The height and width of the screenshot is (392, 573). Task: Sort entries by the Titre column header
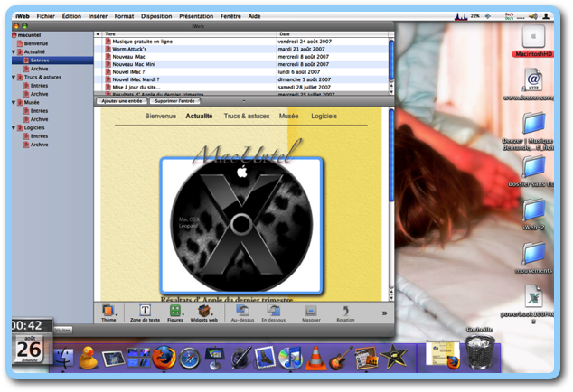189,34
